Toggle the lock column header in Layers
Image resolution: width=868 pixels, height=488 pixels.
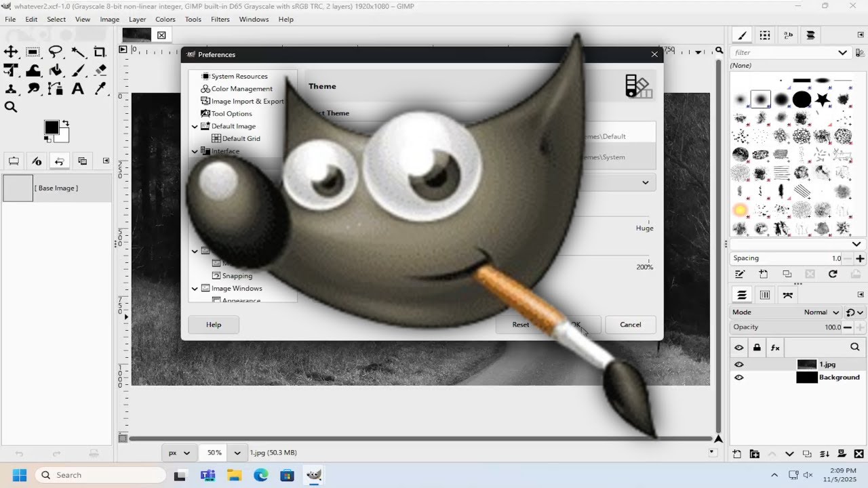coord(757,348)
